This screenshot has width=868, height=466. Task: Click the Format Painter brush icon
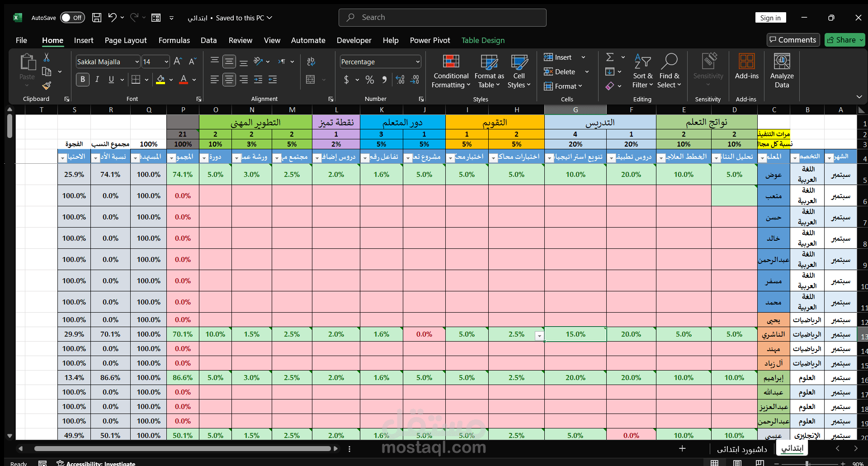[x=47, y=86]
